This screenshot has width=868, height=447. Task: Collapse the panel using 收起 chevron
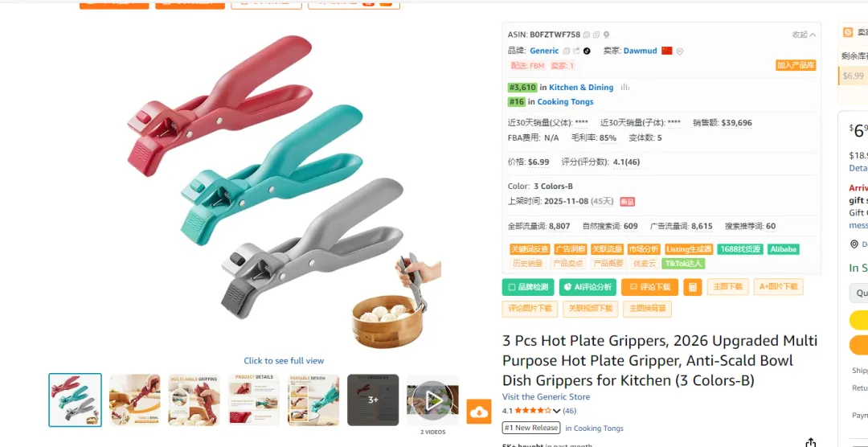[x=804, y=35]
